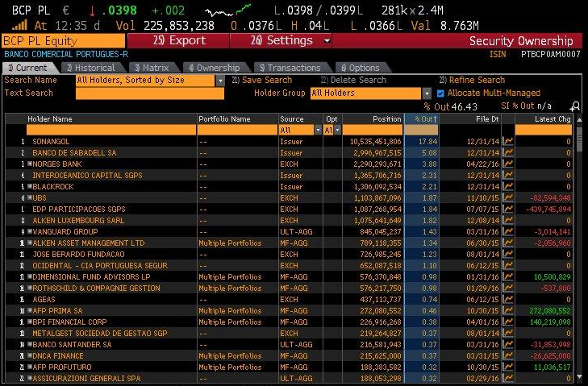This screenshot has width=588, height=386.
Task: Click the Export button
Action: [x=178, y=40]
